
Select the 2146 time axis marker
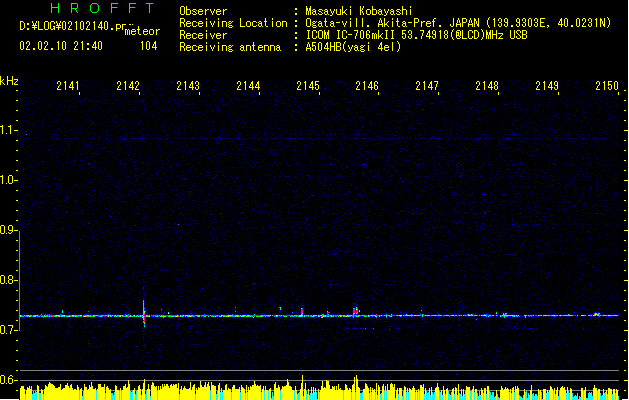point(367,86)
